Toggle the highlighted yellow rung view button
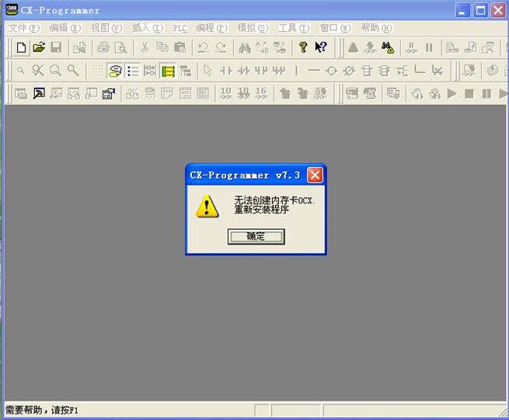The image size is (509, 420). tap(168, 71)
